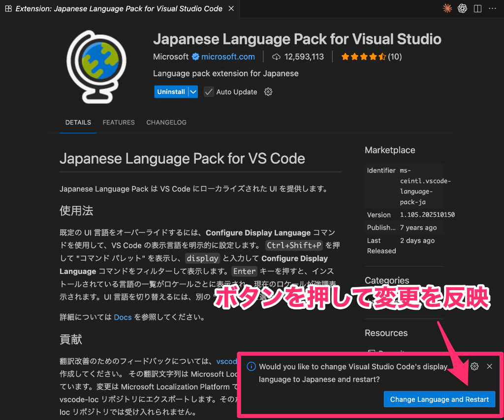Screen dimensions: 504x420
Task: Switch to the DETAILS tab
Action: coord(78,122)
